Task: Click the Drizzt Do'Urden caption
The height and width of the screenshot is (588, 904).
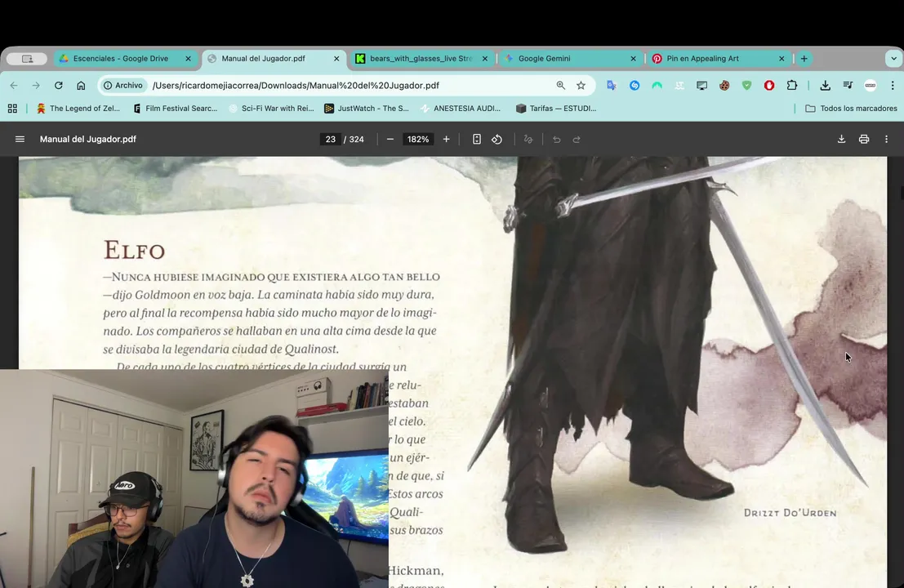Action: [x=790, y=513]
